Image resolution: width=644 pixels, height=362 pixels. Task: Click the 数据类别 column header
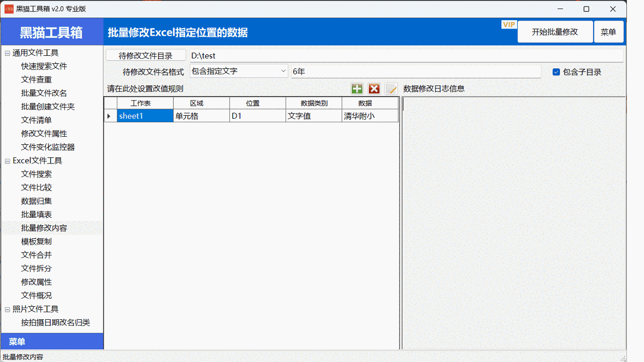(x=314, y=103)
